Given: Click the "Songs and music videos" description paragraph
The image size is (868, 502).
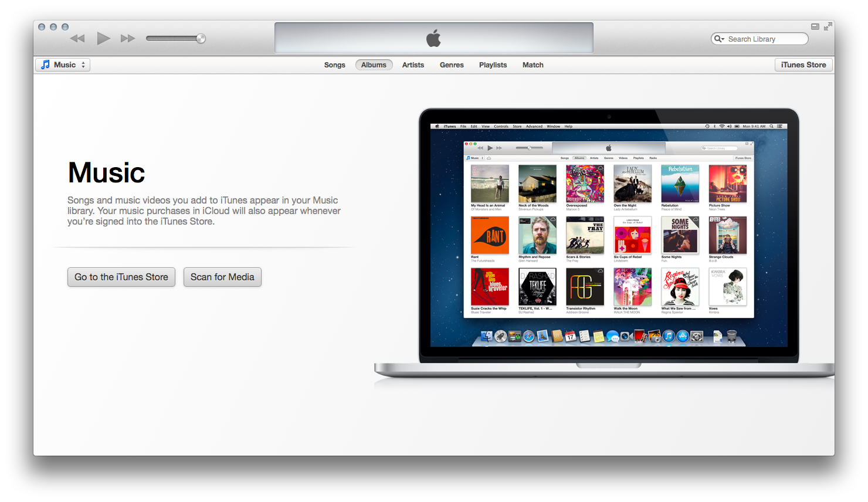Looking at the screenshot, I should [204, 211].
